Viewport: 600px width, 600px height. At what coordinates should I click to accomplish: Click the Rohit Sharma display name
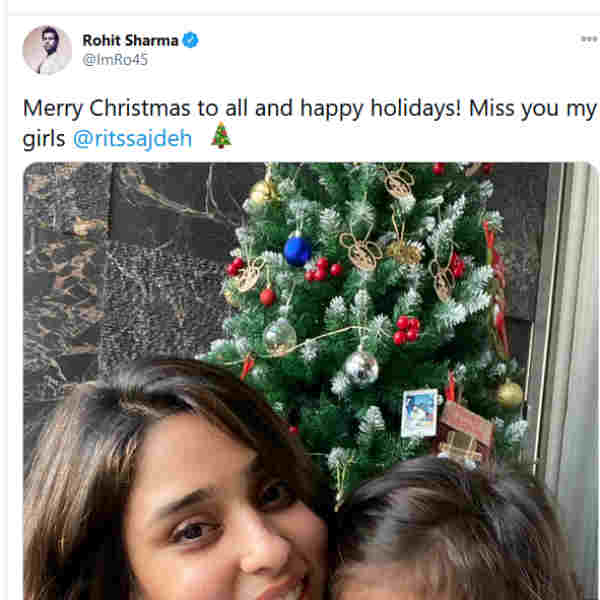coord(130,40)
